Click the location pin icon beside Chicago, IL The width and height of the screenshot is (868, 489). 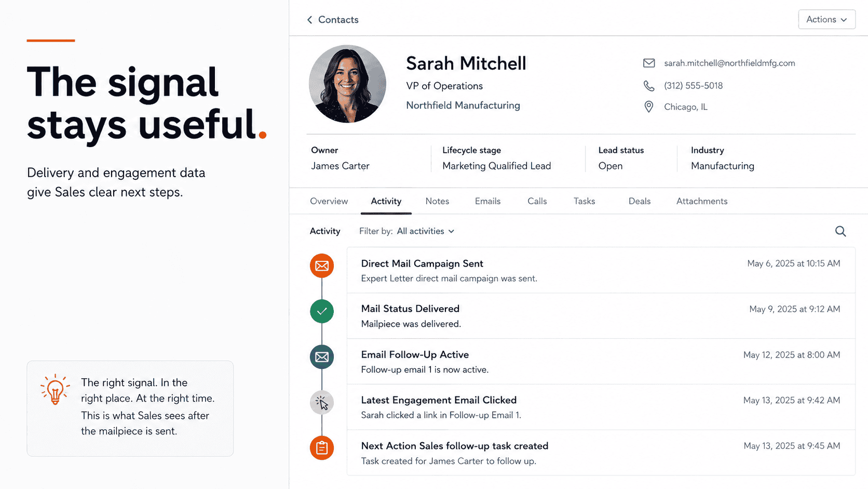tap(649, 107)
